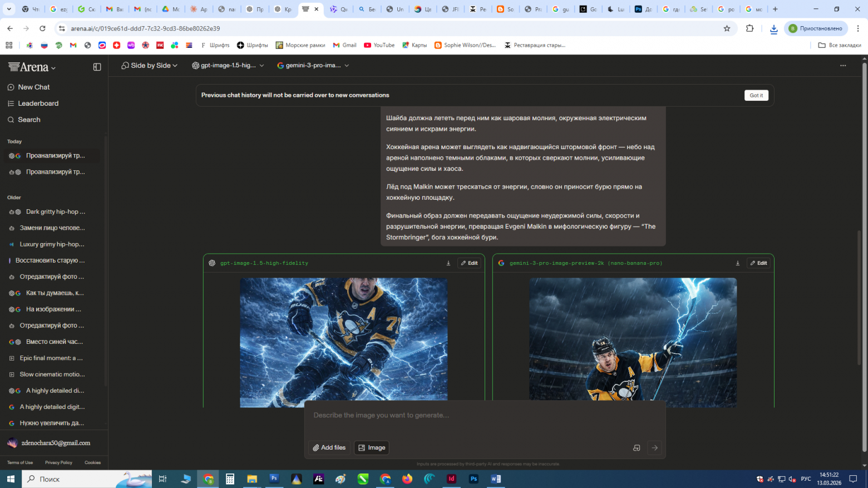Start a New Chat
Image resolution: width=868 pixels, height=488 pixels.
click(33, 87)
